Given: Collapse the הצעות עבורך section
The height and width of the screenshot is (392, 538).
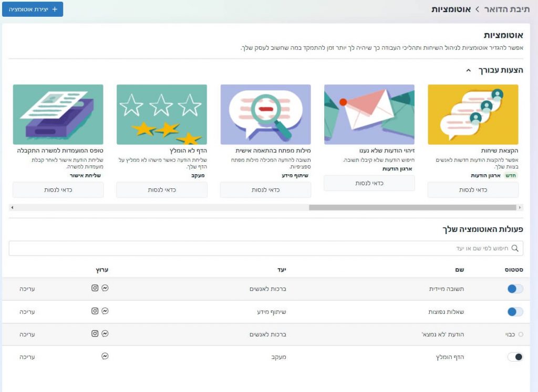Looking at the screenshot, I should coord(469,70).
